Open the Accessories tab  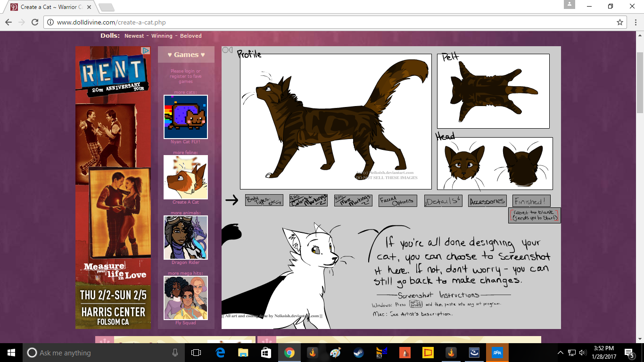487,201
